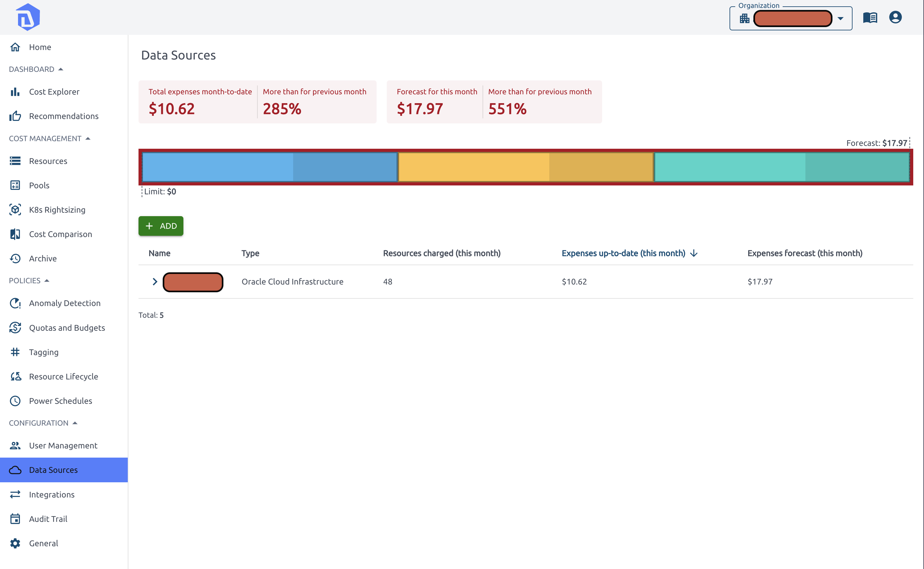The width and height of the screenshot is (924, 569).
Task: Click the Resources list icon
Action: click(15, 161)
